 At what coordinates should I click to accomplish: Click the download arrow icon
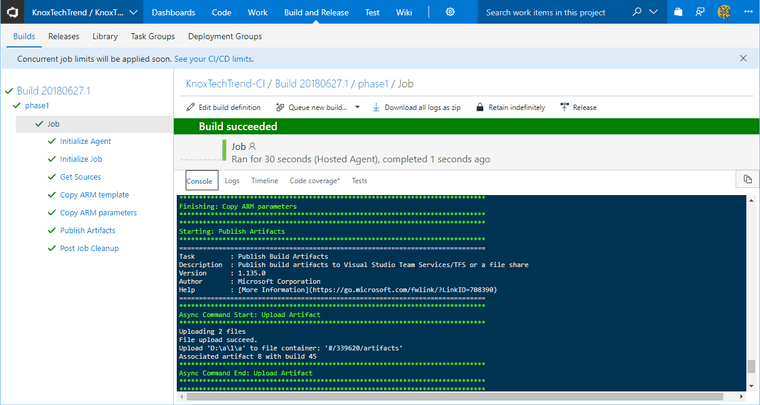376,107
